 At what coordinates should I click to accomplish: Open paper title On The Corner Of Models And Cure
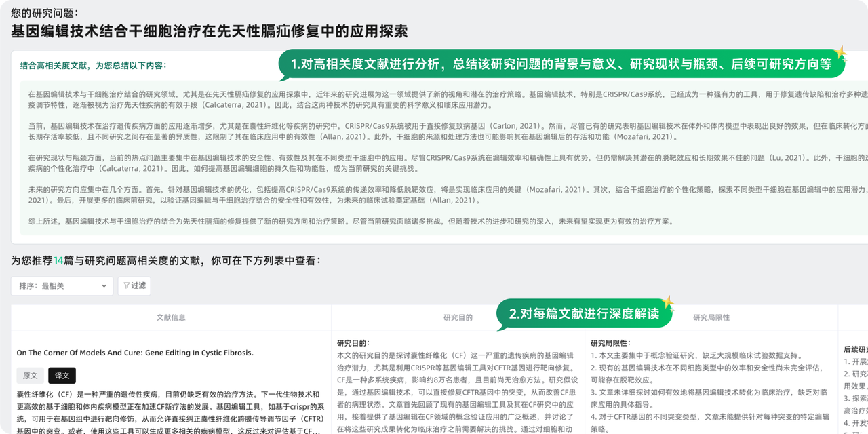tap(135, 353)
